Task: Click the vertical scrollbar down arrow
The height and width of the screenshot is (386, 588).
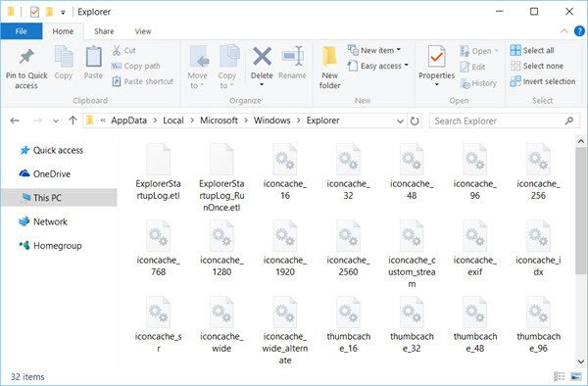Action: pyautogui.click(x=581, y=362)
